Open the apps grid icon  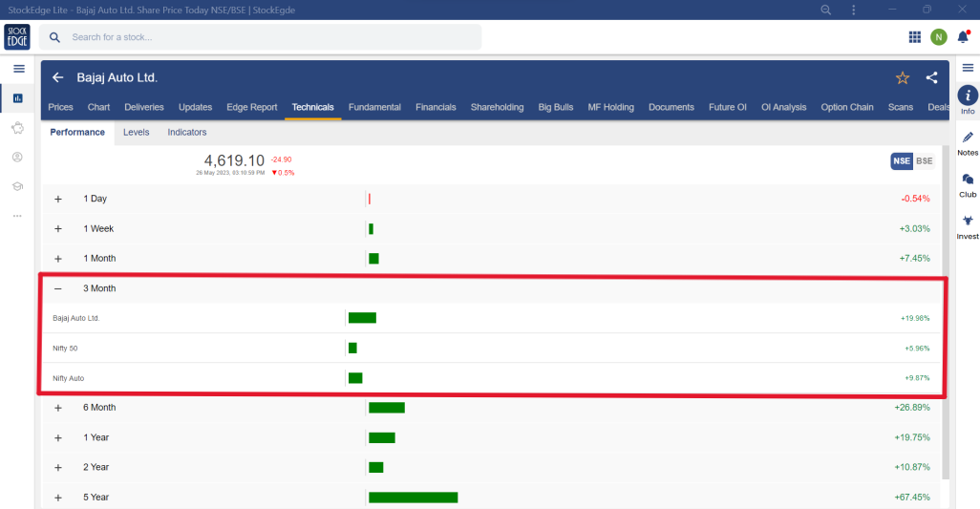[914, 37]
